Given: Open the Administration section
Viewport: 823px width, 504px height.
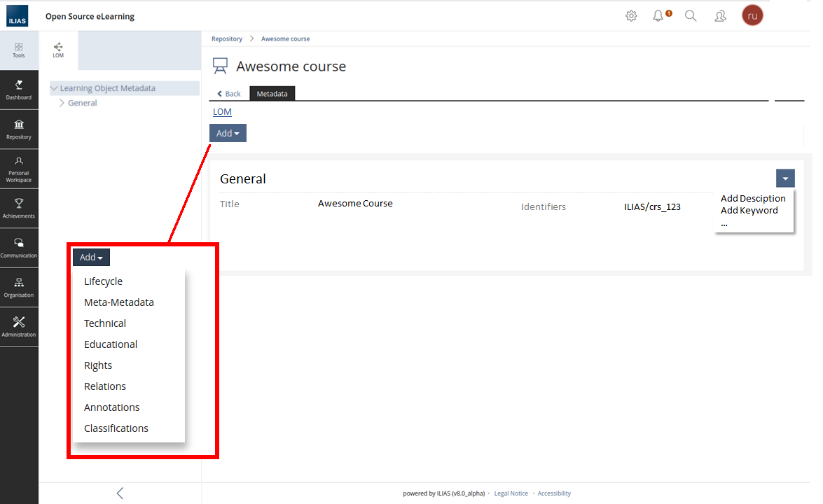Looking at the screenshot, I should coord(19,328).
